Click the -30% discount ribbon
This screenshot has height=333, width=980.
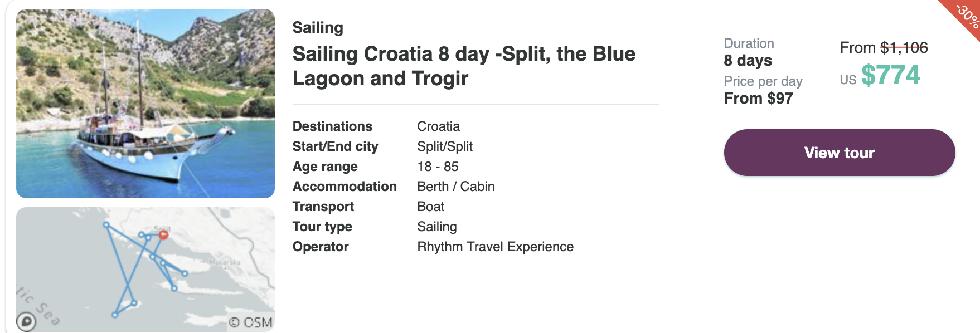coord(963,17)
